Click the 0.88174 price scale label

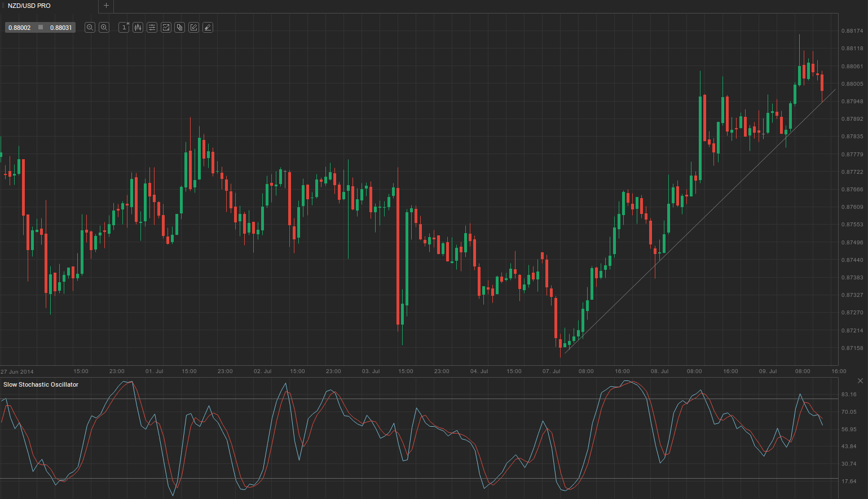click(x=852, y=31)
